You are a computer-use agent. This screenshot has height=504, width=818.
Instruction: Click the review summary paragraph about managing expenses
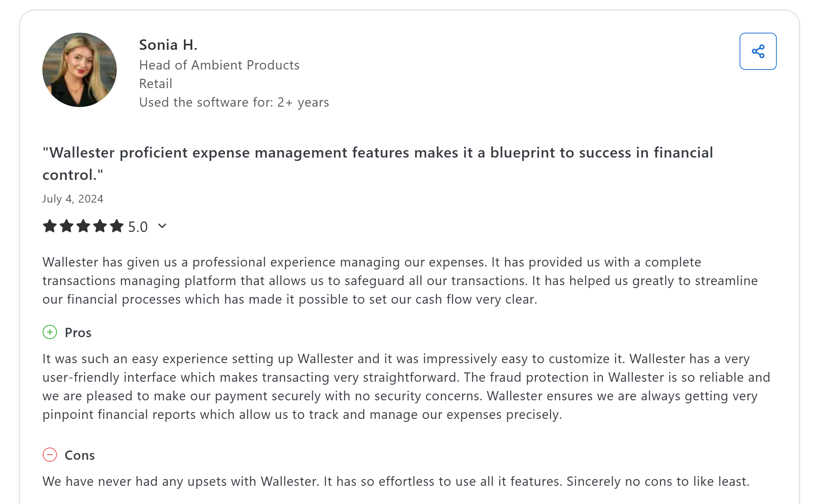click(x=400, y=281)
